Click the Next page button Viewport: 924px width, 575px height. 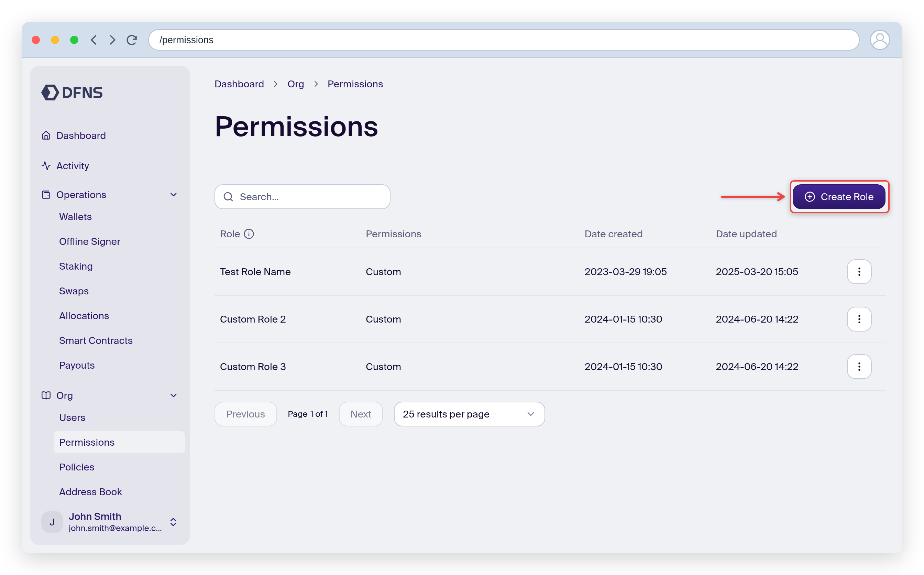[361, 414]
